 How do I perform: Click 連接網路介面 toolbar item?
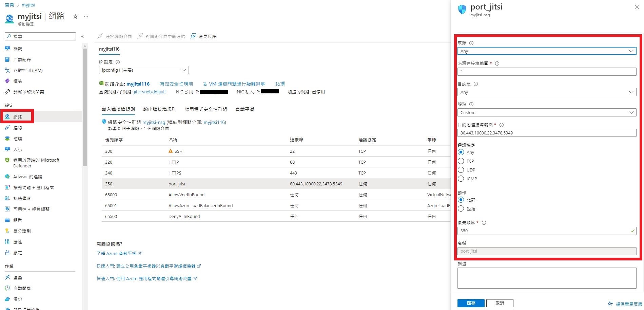[115, 36]
